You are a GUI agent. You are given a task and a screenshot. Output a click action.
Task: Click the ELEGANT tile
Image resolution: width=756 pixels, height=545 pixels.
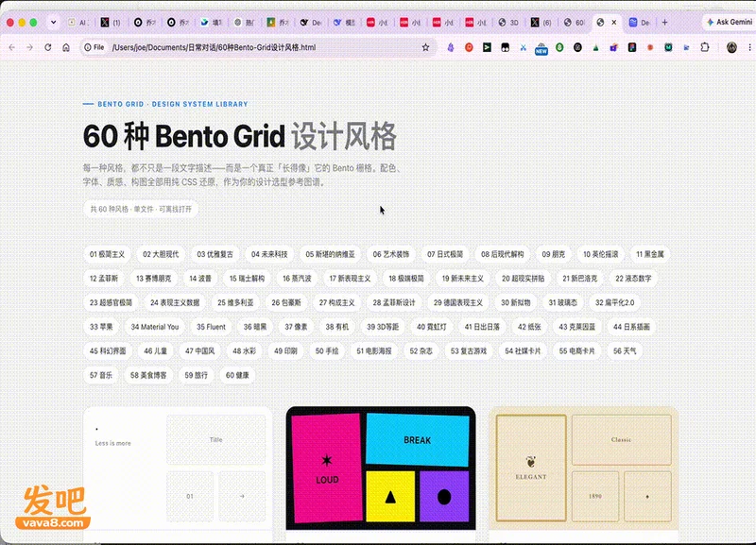pyautogui.click(x=531, y=468)
